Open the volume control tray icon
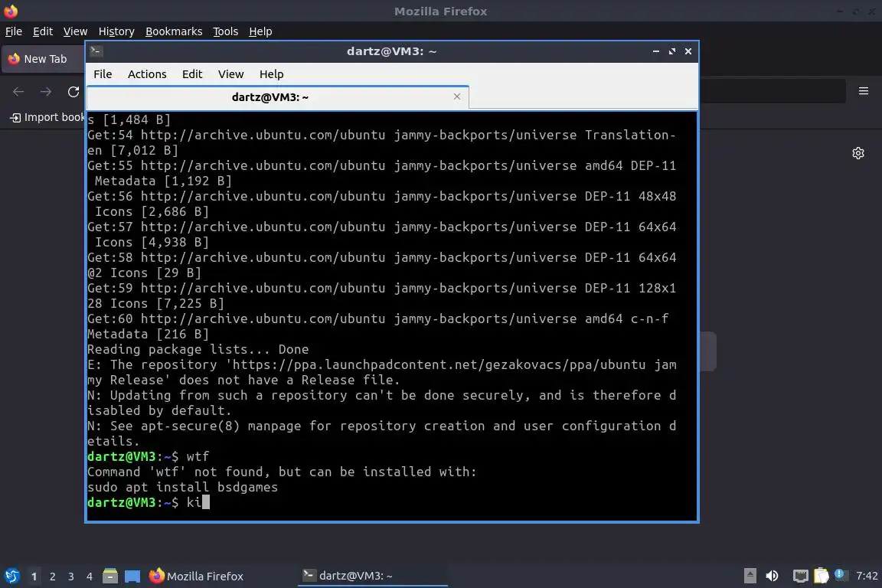The width and height of the screenshot is (882, 588). click(773, 576)
